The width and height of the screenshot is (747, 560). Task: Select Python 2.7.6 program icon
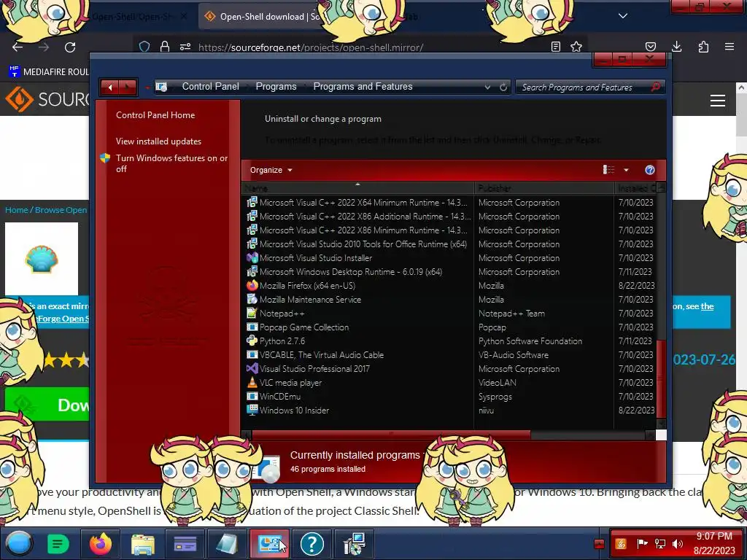coord(252,341)
